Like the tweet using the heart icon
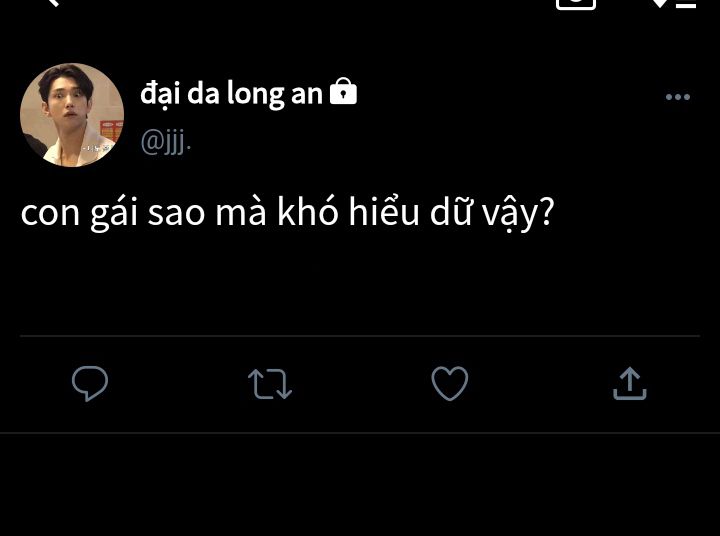720x536 pixels. pos(450,384)
